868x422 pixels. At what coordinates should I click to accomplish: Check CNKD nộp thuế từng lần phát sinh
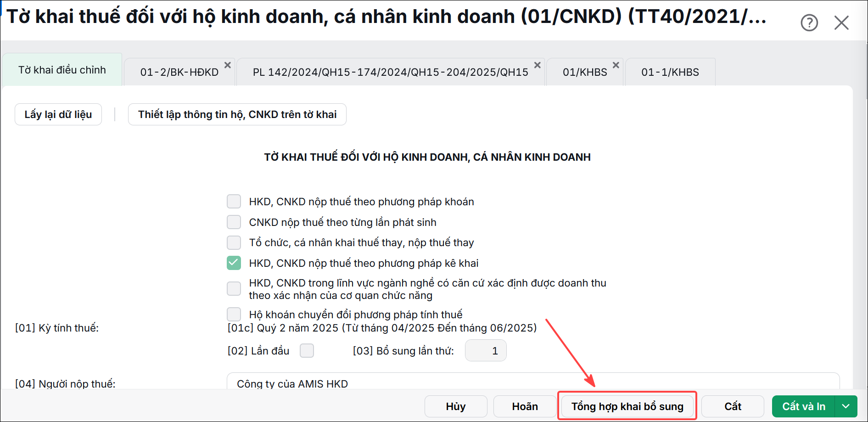pyautogui.click(x=234, y=222)
